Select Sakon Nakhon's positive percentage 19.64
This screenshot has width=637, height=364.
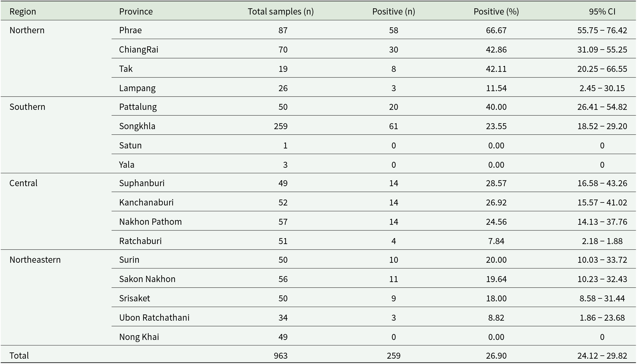tap(496, 279)
